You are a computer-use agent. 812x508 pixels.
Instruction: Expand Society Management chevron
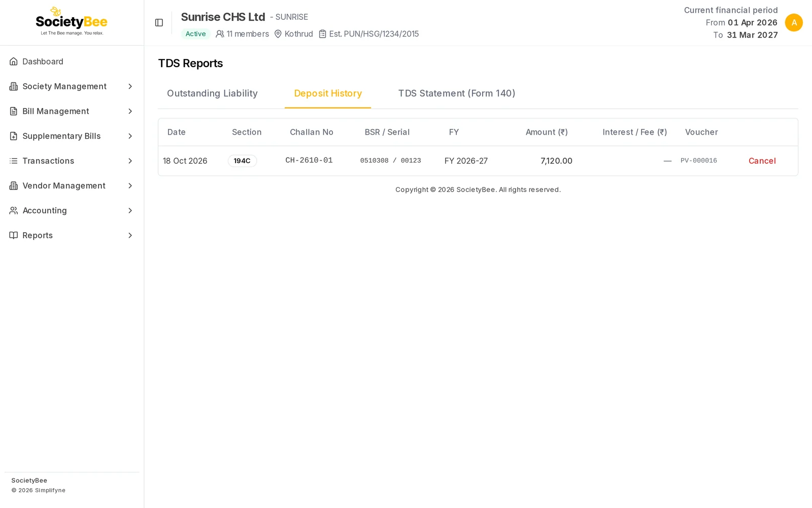(130, 86)
